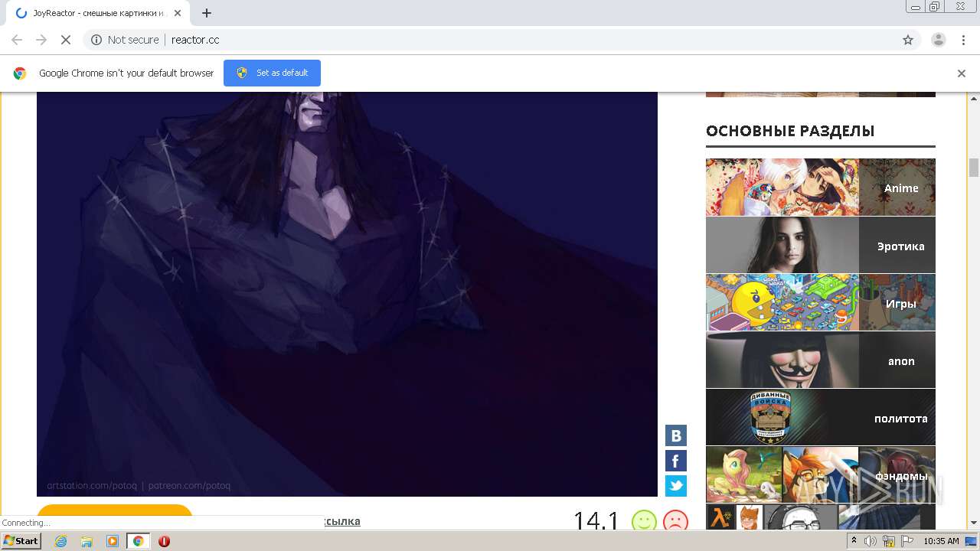Image resolution: width=980 pixels, height=551 pixels.
Task: Open the Chrome three-dot menu
Action: [962, 40]
